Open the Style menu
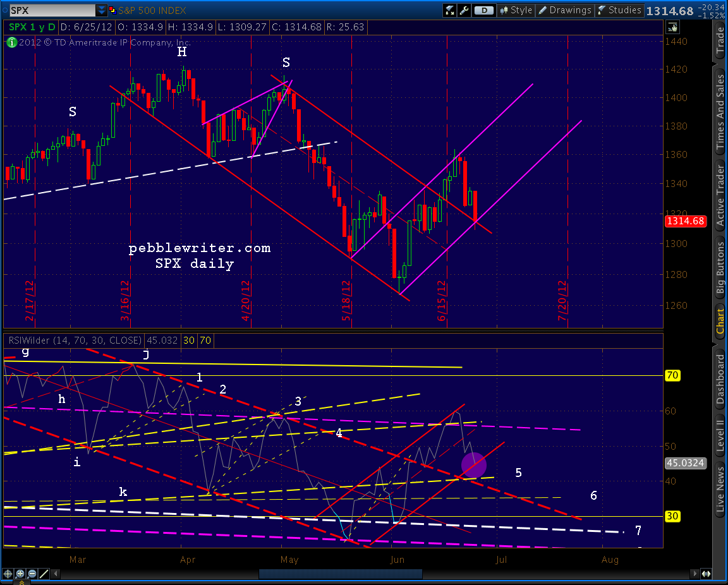Image resolution: width=728 pixels, height=585 pixels. (516, 10)
